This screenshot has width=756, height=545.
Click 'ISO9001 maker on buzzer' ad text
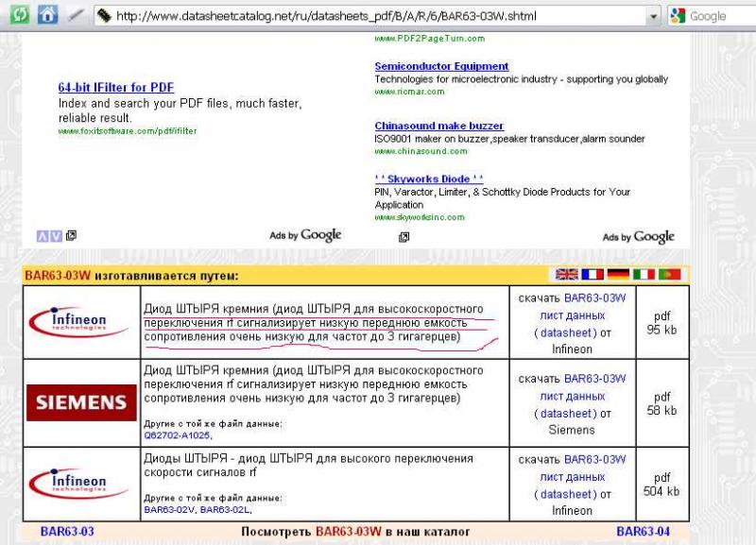click(509, 139)
